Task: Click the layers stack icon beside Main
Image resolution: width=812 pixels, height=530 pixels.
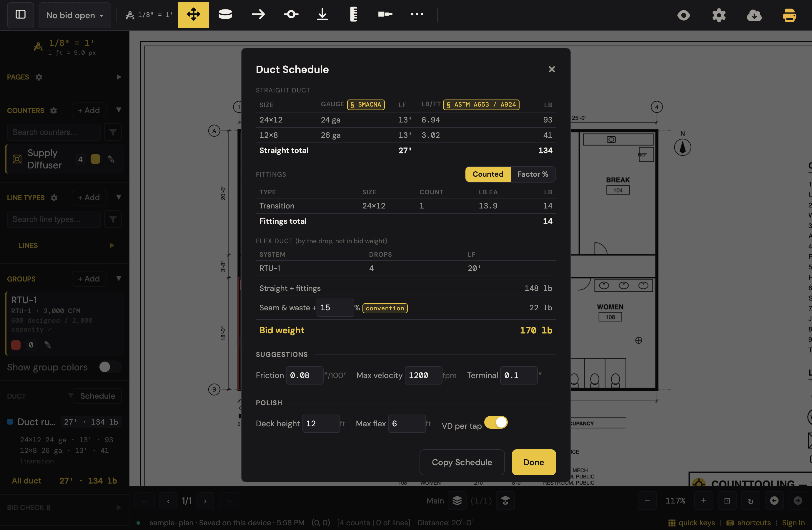Action: click(457, 501)
